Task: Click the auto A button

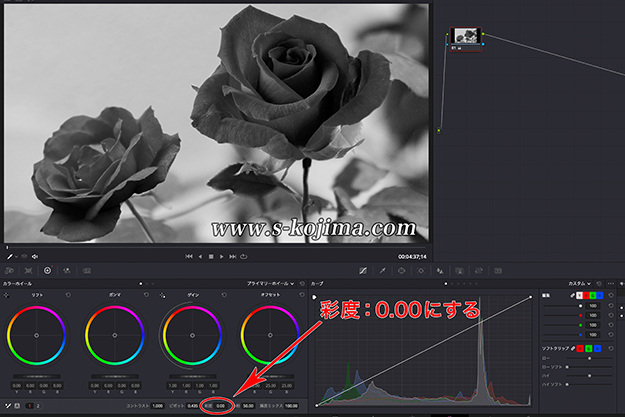Action: (x=17, y=406)
